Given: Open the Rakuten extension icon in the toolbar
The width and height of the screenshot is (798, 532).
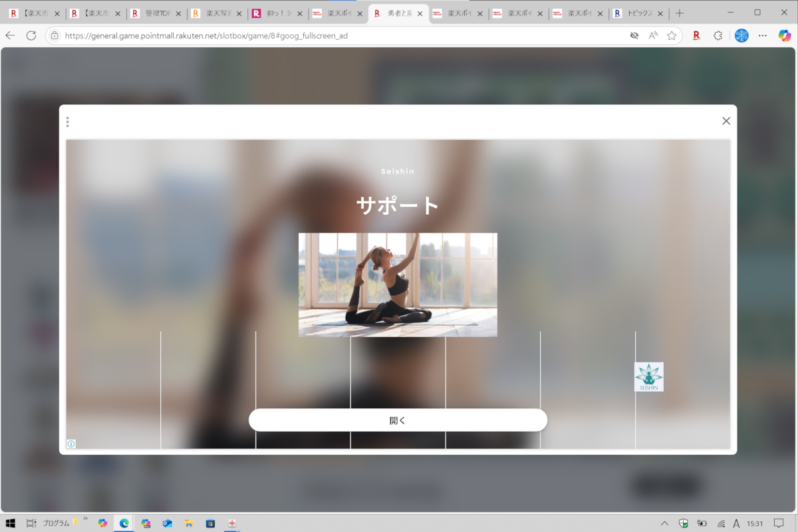Looking at the screenshot, I should tap(696, 35).
